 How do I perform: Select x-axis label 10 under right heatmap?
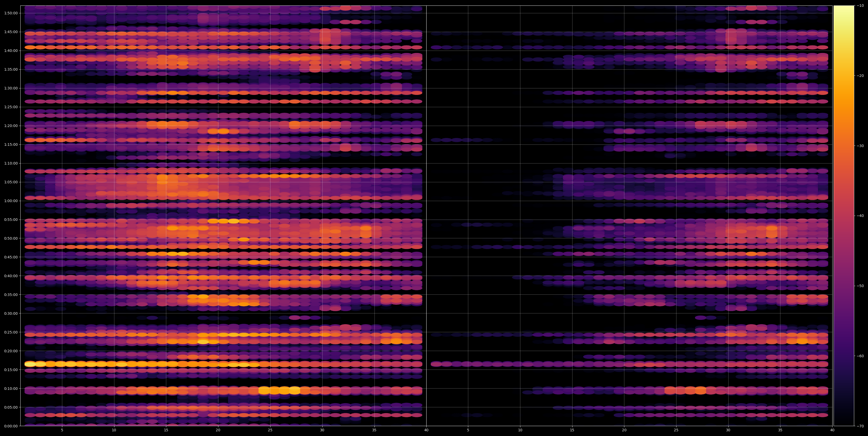520,430
